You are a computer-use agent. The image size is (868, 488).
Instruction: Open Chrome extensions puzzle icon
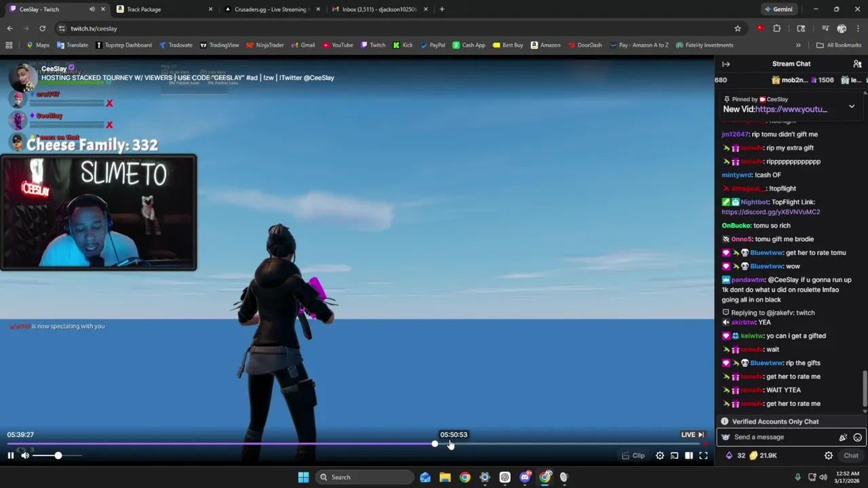777,28
